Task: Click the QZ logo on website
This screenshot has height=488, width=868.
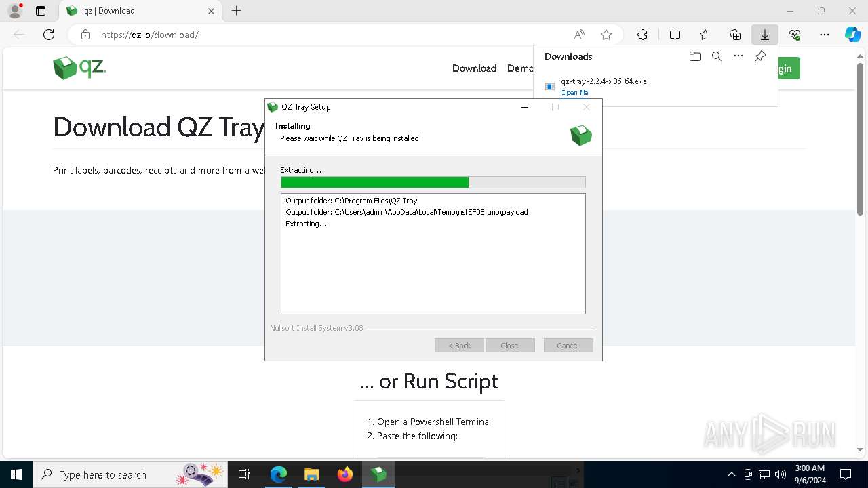Action: coord(79,68)
